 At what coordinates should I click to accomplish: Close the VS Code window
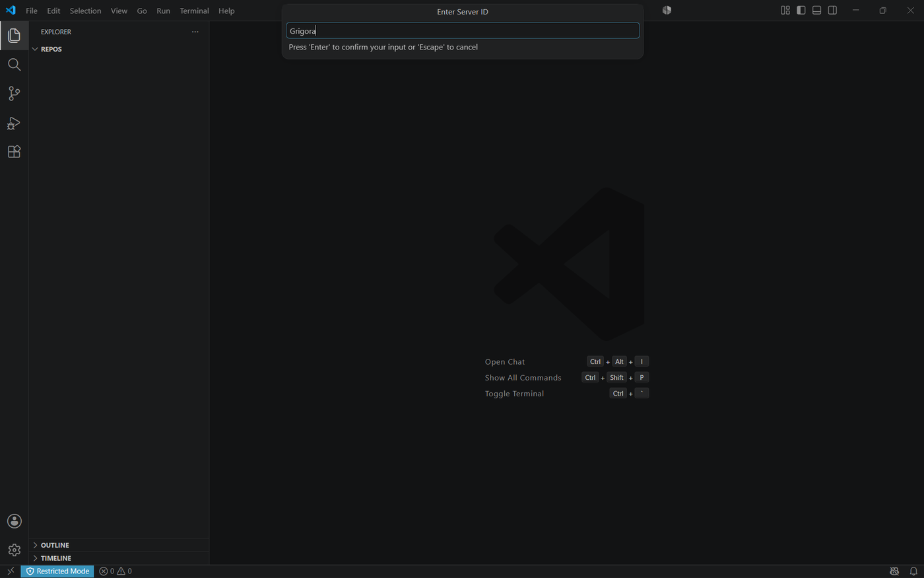911,11
